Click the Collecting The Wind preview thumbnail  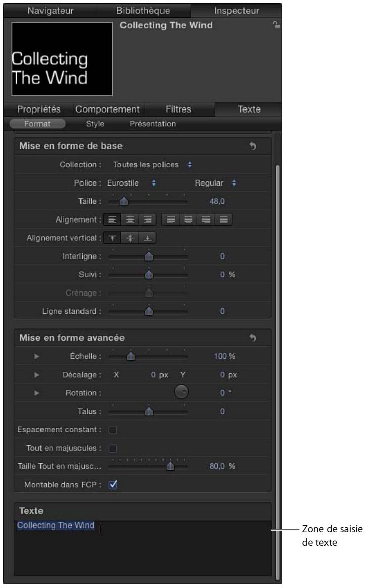pos(62,59)
